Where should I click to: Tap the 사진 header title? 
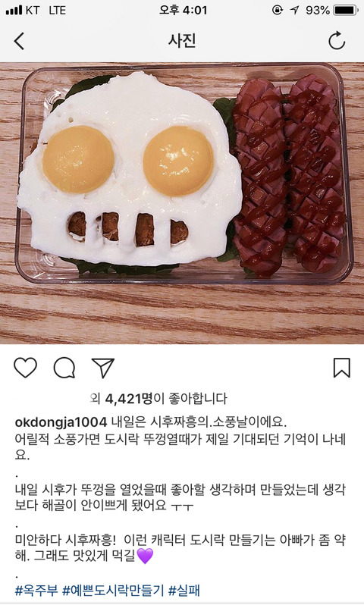pyautogui.click(x=182, y=40)
